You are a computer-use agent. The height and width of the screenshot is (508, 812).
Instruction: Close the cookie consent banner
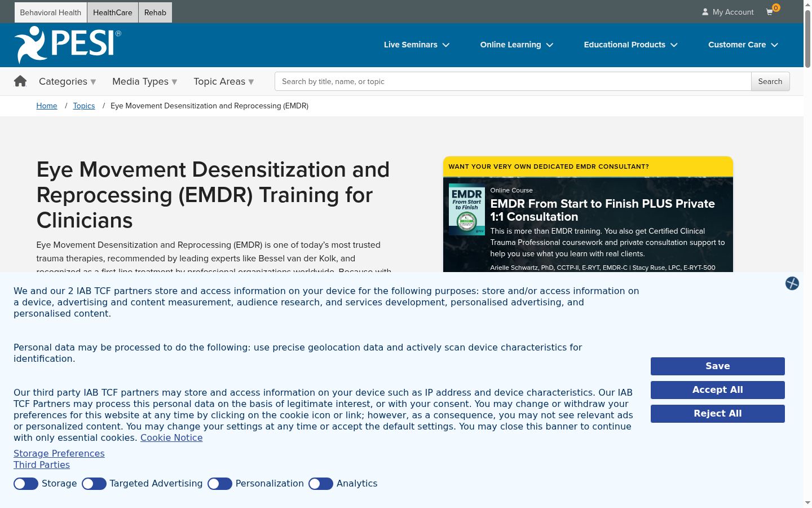tap(792, 283)
